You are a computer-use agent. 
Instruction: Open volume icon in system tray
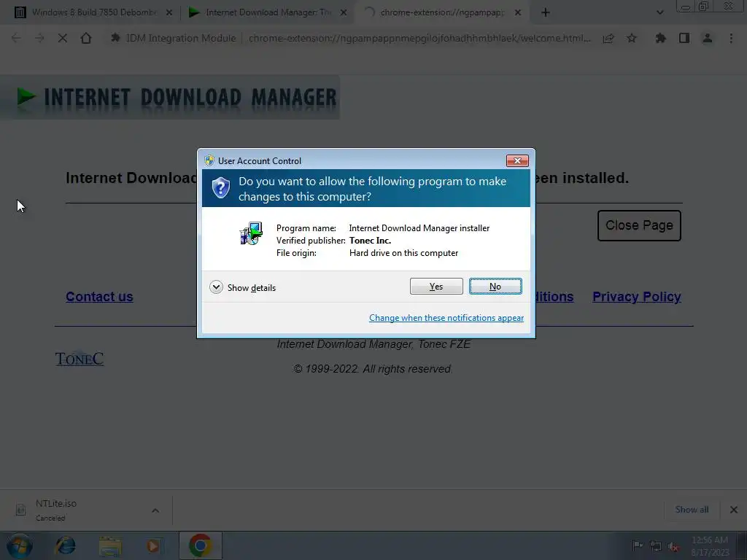tap(673, 546)
